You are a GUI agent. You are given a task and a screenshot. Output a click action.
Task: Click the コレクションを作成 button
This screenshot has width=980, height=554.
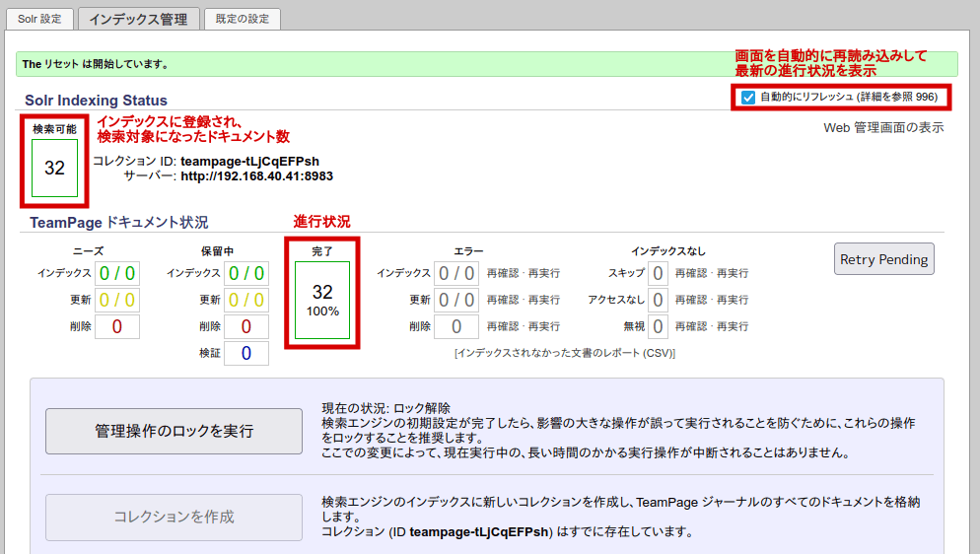pyautogui.click(x=174, y=517)
